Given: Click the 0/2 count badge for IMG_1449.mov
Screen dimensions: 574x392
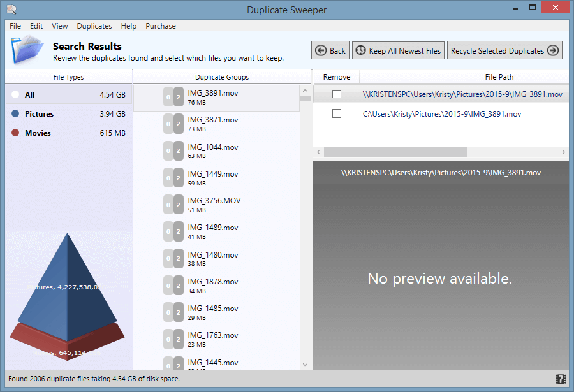Looking at the screenshot, I should 173,178.
